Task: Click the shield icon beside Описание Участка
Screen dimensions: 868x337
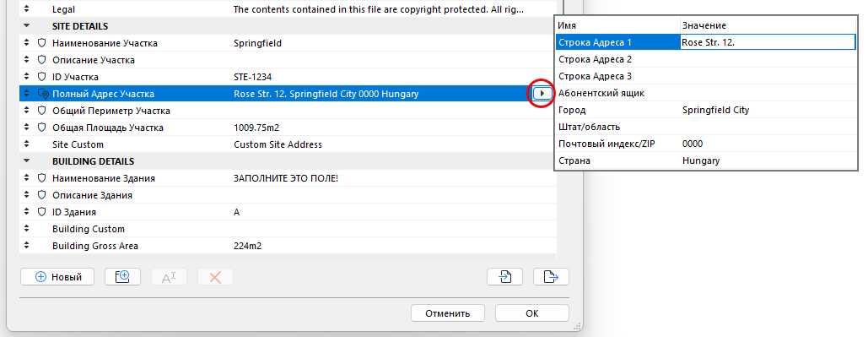Action: click(x=41, y=60)
